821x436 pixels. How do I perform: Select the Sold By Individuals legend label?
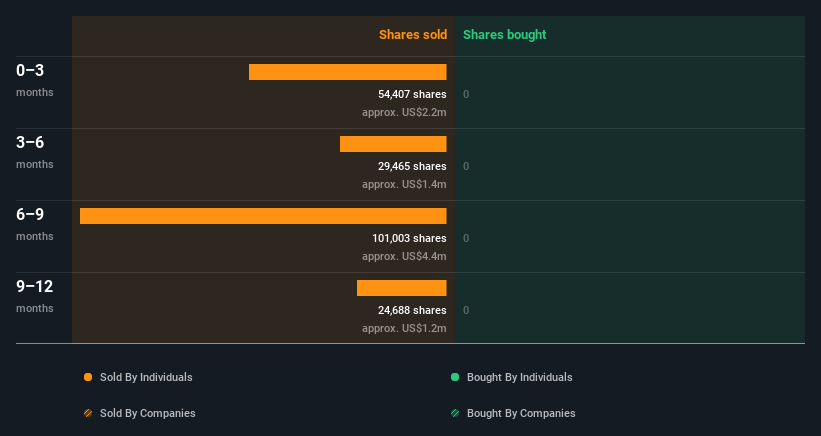pos(146,377)
